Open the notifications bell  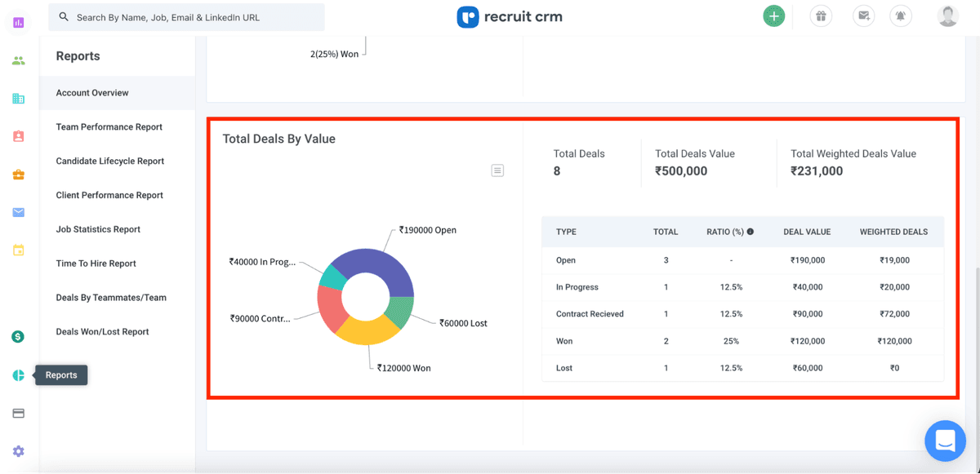pyautogui.click(x=901, y=16)
